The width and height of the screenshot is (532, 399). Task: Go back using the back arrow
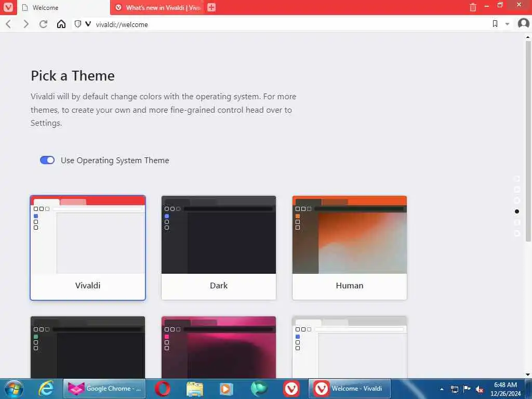coord(9,24)
